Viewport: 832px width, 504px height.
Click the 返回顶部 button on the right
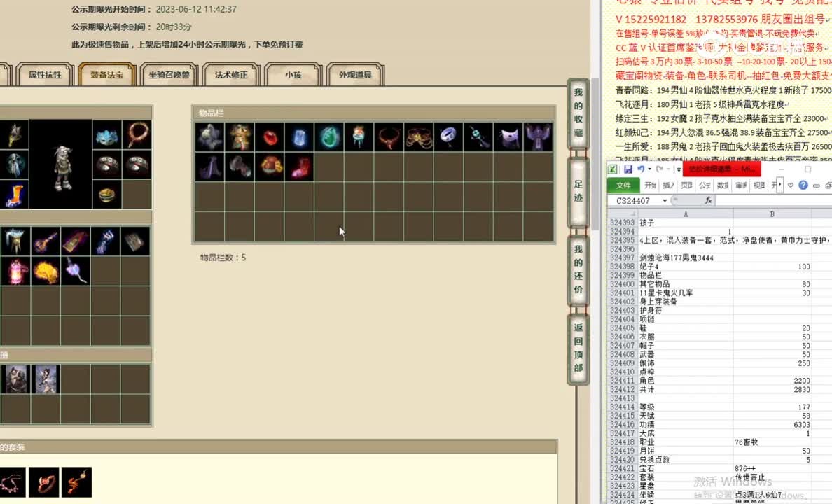click(x=577, y=350)
